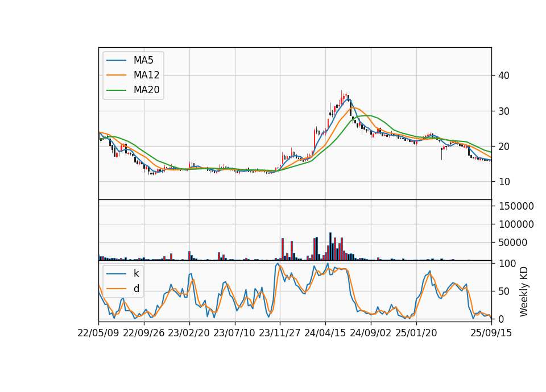Click the k legend label
The image size is (546, 392).
point(136,273)
